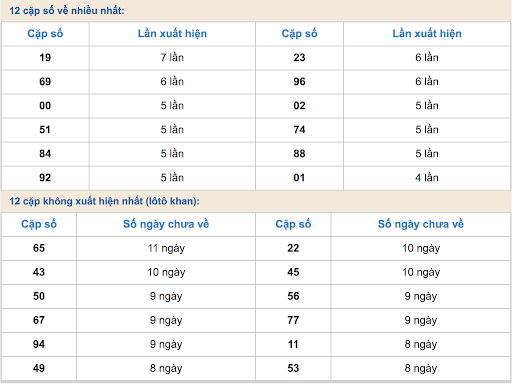512x386 pixels.
Task: Click pair number 53 cell
Action: click(293, 368)
